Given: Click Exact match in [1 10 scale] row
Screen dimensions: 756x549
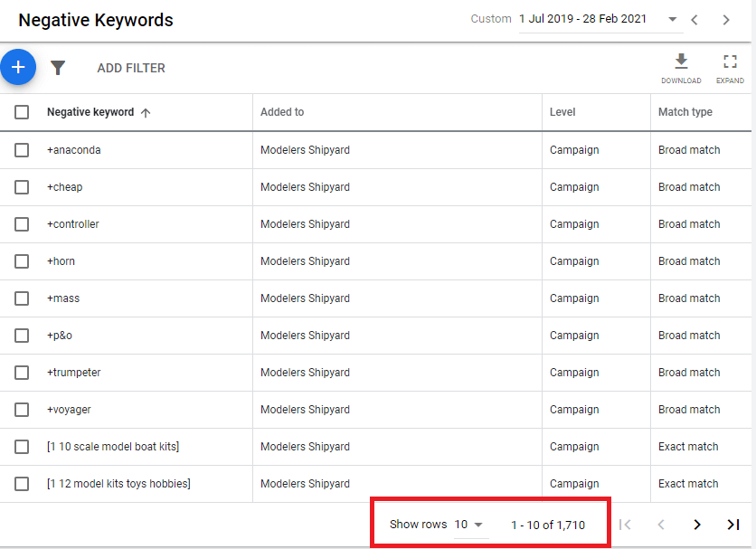Looking at the screenshot, I should [688, 447].
